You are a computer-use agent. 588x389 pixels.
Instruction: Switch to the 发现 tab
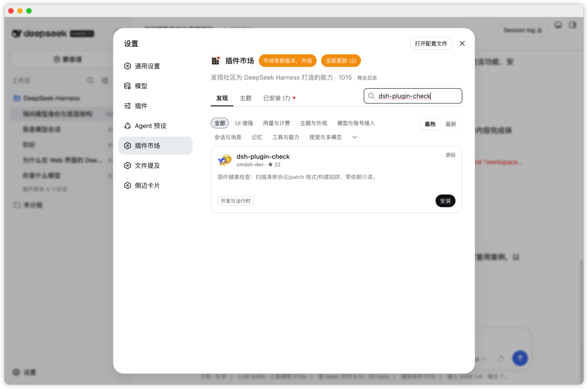click(222, 98)
